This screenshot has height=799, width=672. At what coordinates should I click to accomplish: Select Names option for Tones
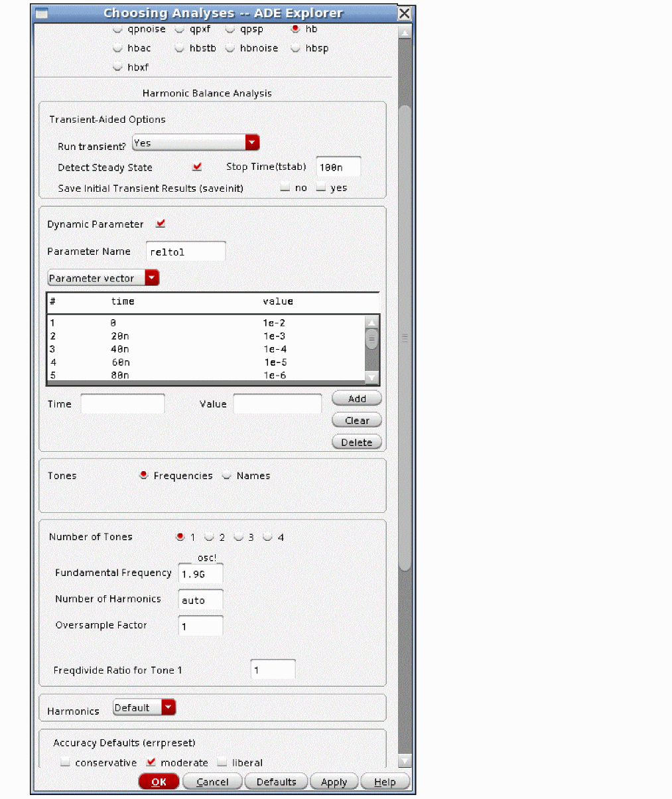point(227,475)
